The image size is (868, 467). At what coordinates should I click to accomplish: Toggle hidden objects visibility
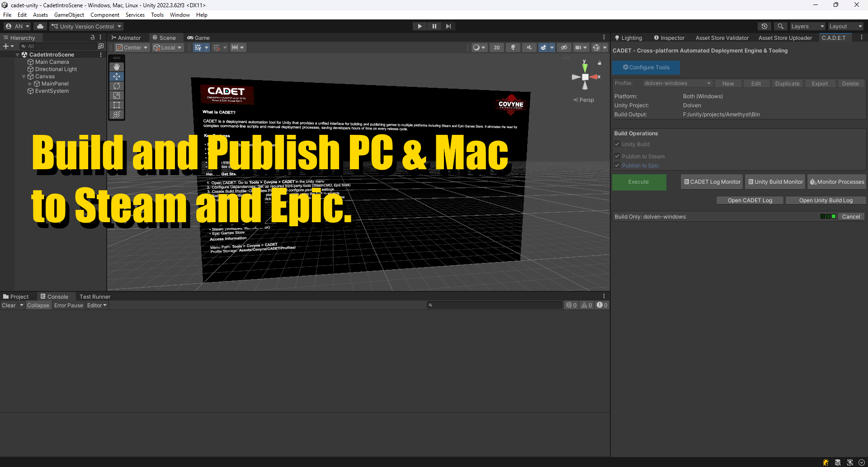pyautogui.click(x=564, y=48)
